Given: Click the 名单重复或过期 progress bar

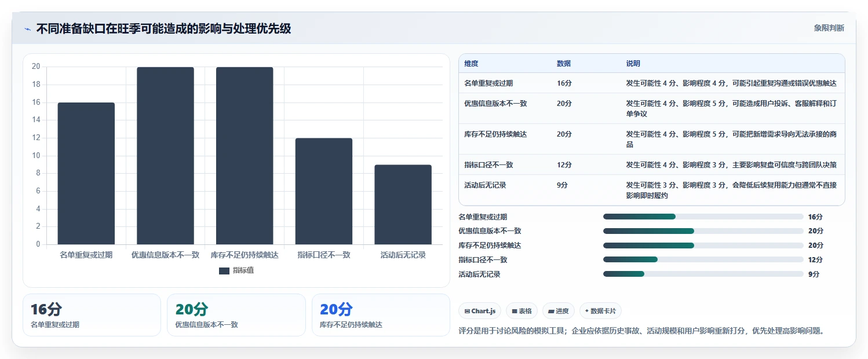Looking at the screenshot, I should 703,217.
